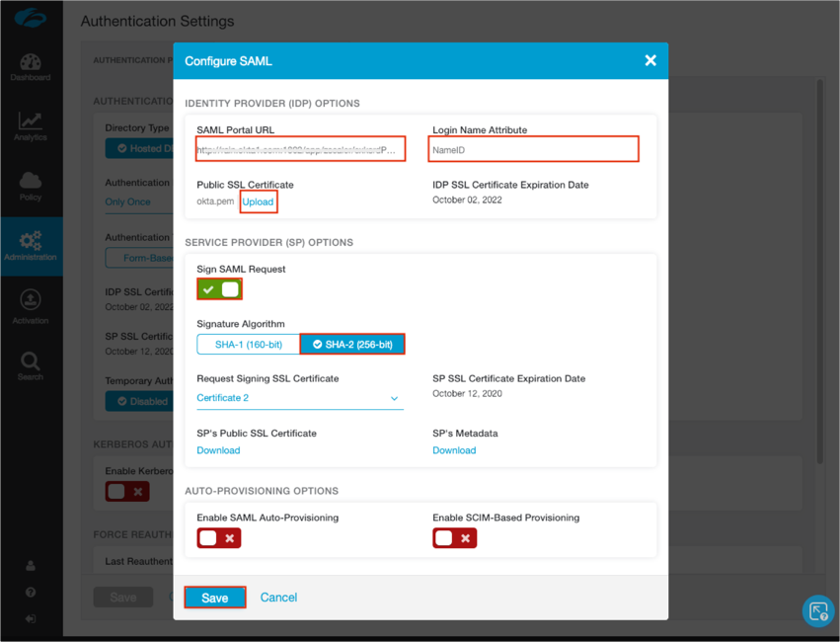Image resolution: width=840 pixels, height=642 pixels.
Task: Save the SAML configuration
Action: click(214, 598)
